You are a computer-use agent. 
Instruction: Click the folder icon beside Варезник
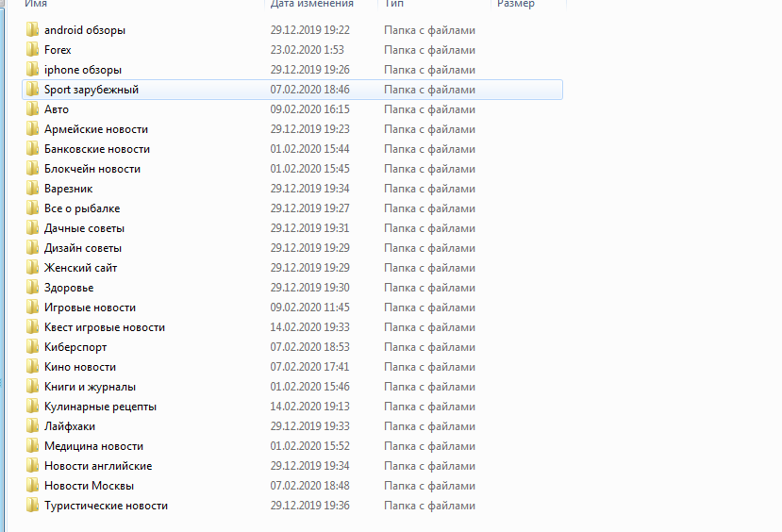32,189
